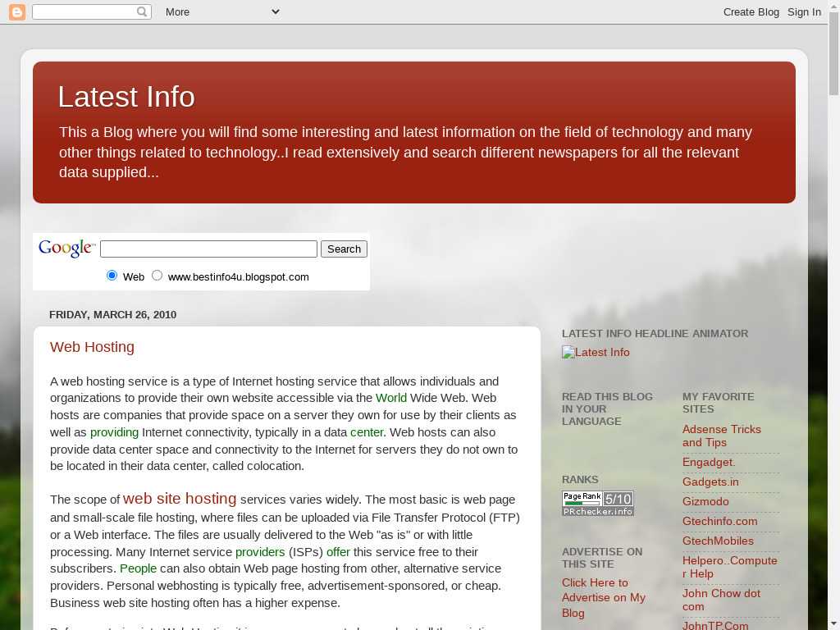Click Sign In in the top bar
The height and width of the screenshot is (630, 840).
pyautogui.click(x=804, y=11)
